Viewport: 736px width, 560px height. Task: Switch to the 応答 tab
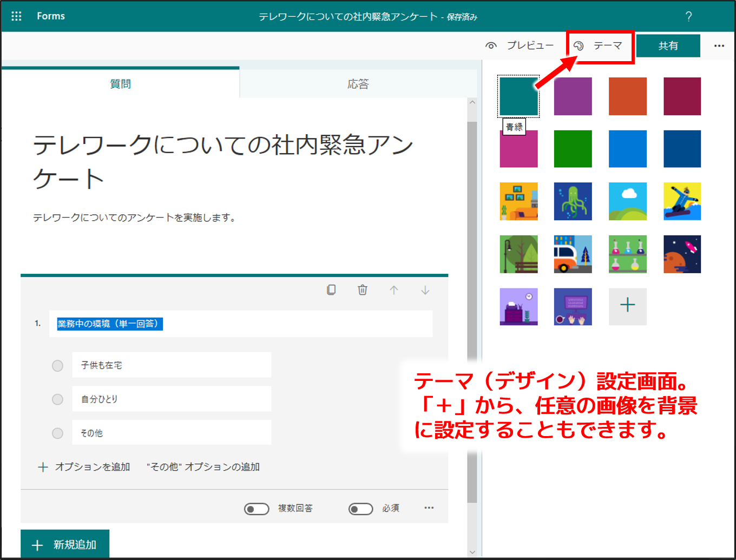[358, 84]
